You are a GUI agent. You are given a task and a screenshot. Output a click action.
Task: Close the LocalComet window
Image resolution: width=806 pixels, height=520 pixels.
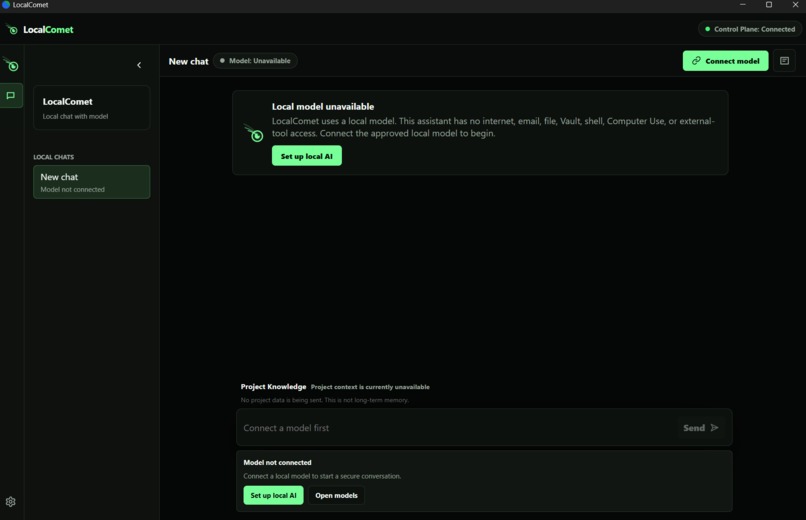795,5
